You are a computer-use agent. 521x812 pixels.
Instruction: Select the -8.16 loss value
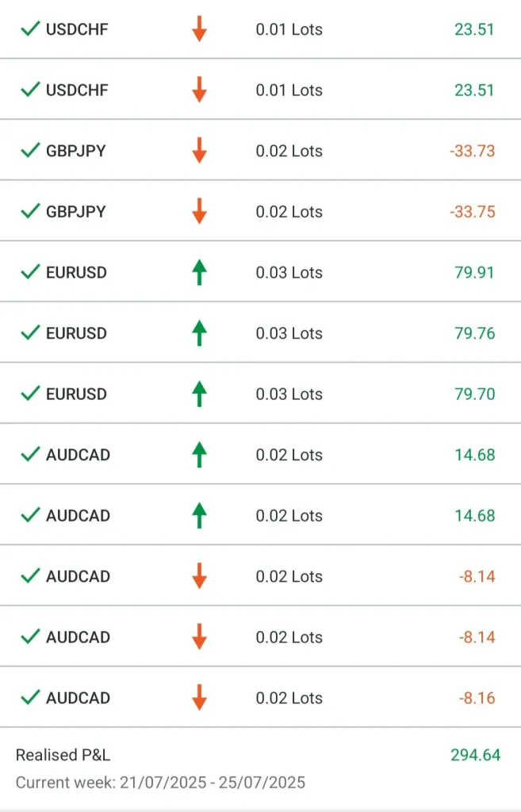[477, 698]
